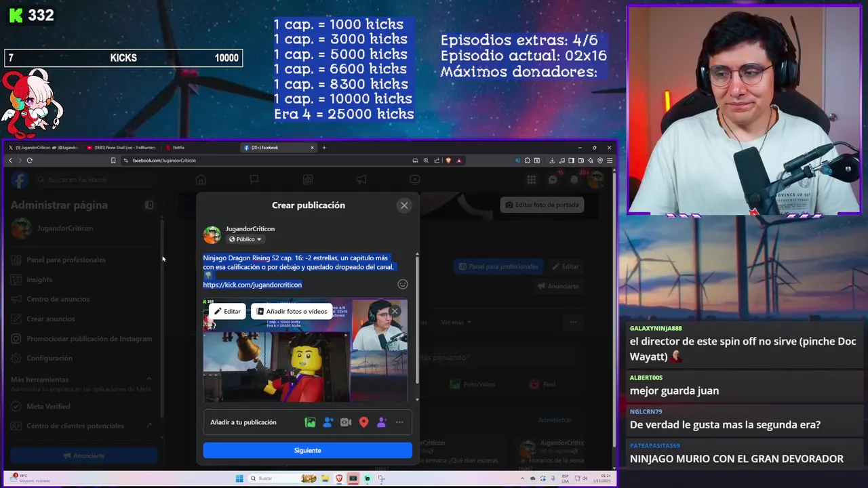Remove the attached image with its X
The height and width of the screenshot is (488, 868).
395,311
